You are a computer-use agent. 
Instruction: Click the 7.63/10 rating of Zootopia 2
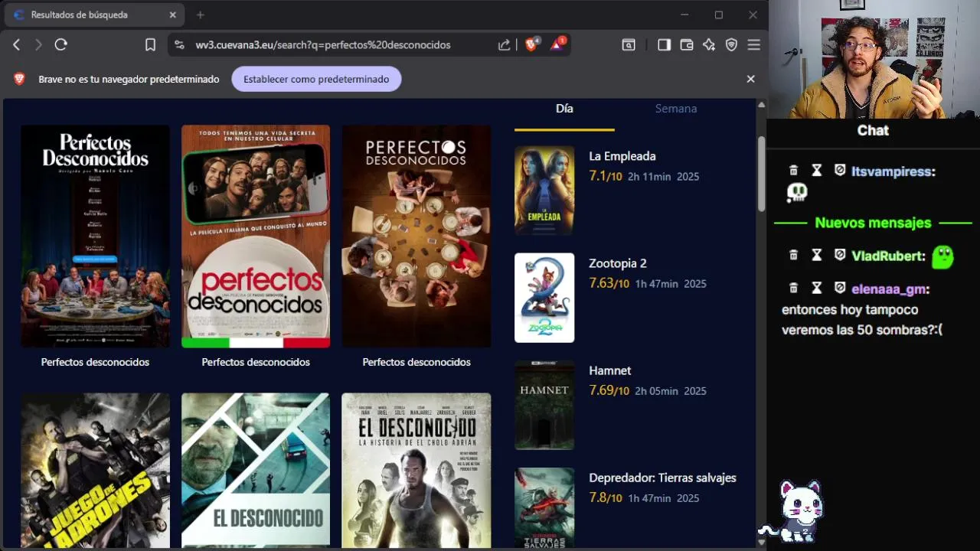(x=609, y=283)
